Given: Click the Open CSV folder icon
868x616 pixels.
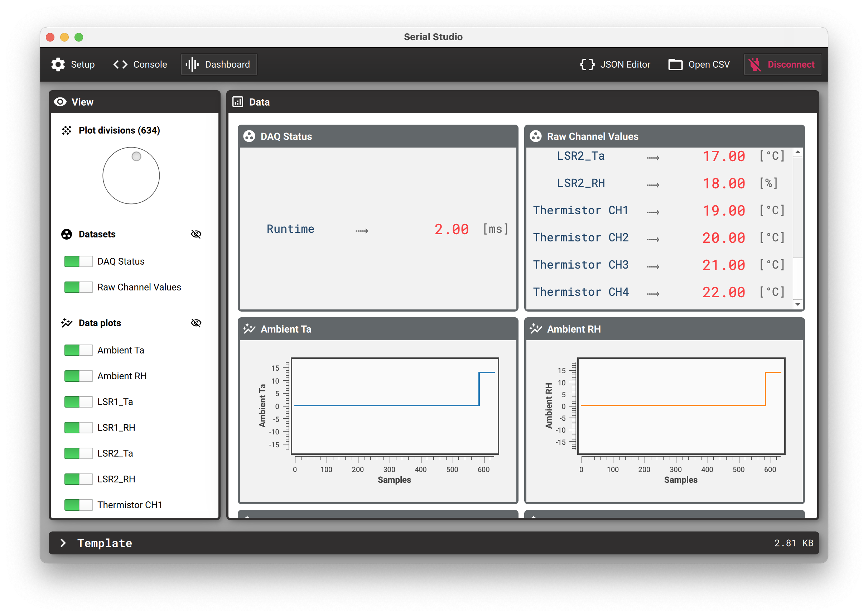Looking at the screenshot, I should (675, 64).
